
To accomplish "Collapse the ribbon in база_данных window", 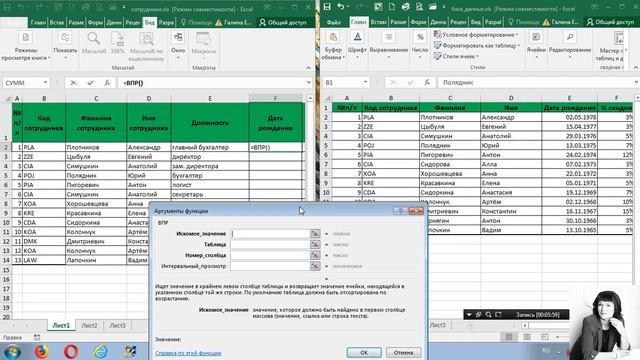I will point(636,67).
